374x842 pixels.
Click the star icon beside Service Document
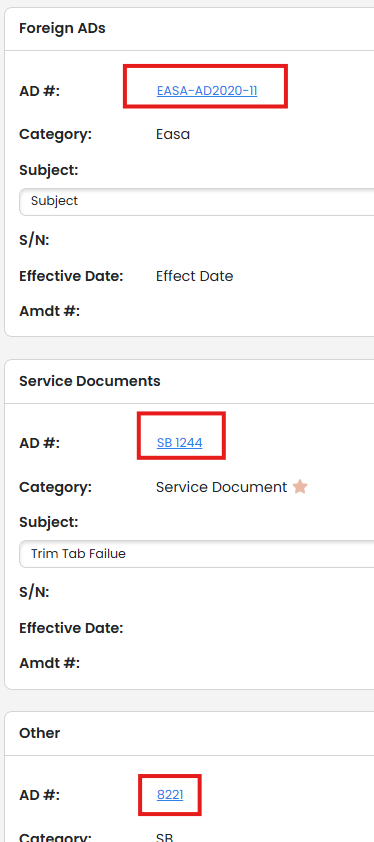coord(300,487)
